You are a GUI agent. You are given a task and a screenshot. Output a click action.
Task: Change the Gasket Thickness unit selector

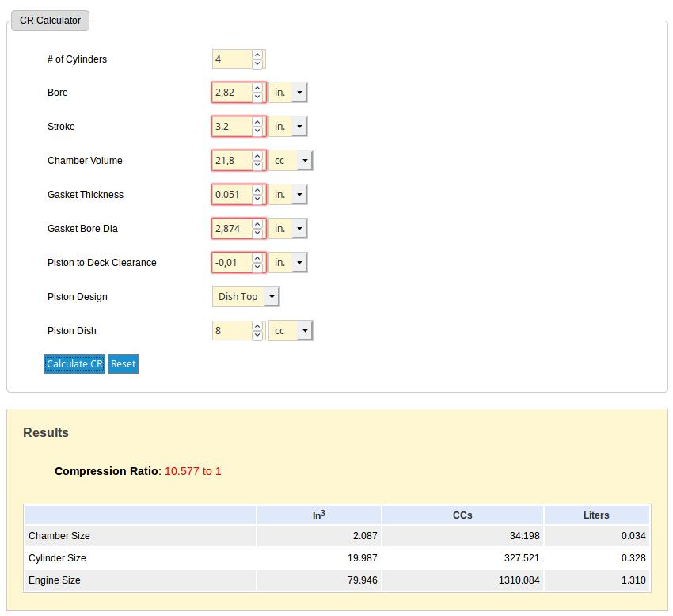[x=288, y=195]
